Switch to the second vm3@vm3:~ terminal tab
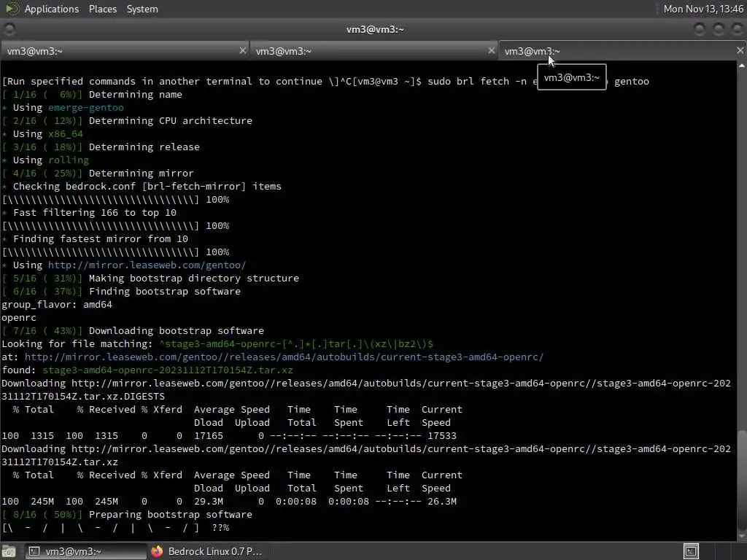 tap(373, 51)
